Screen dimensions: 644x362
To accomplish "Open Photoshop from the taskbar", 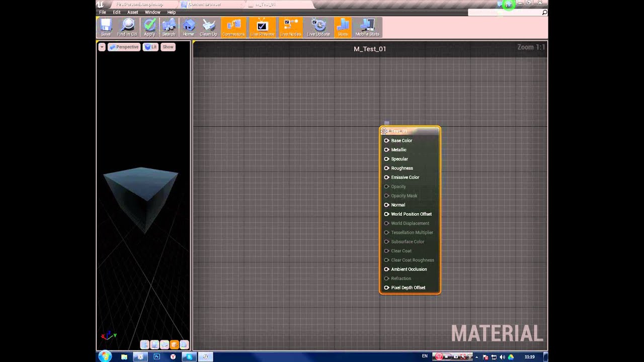I will (156, 356).
